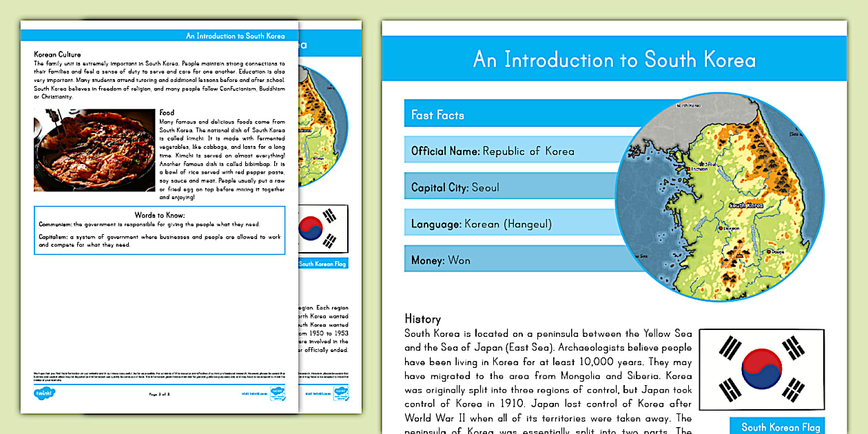The height and width of the screenshot is (434, 868).
Task: Click the Incheon city marker on the map
Action: point(687,169)
